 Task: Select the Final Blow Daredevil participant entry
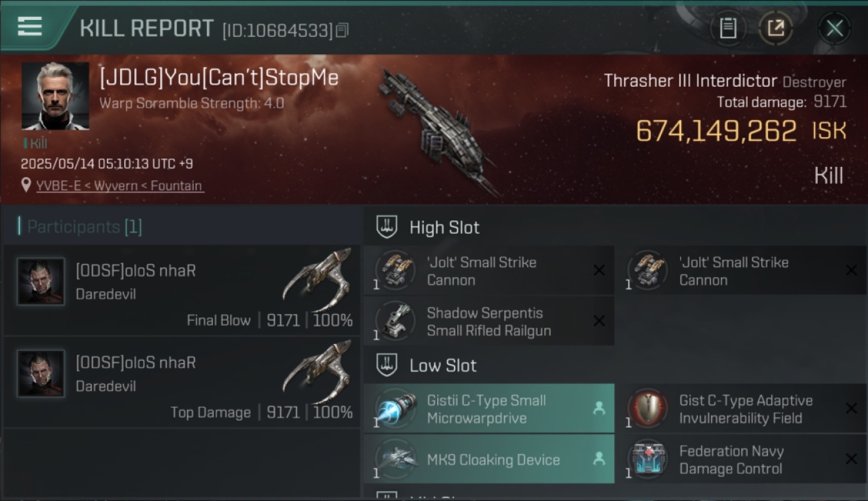(182, 290)
